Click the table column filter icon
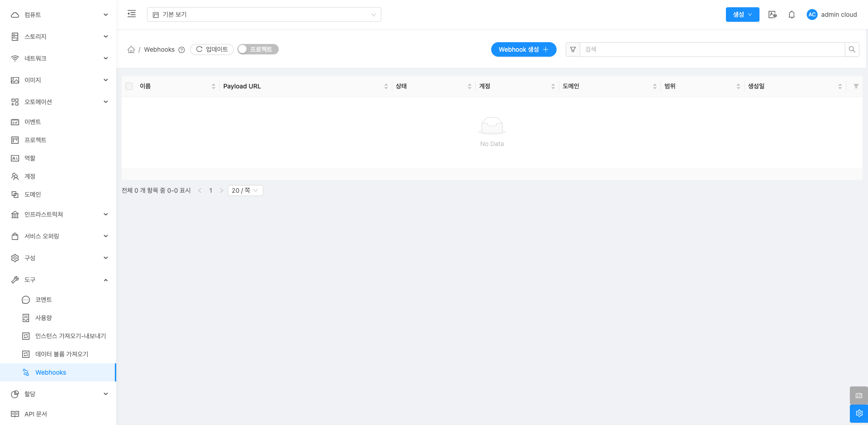Image resolution: width=868 pixels, height=425 pixels. 856,86
